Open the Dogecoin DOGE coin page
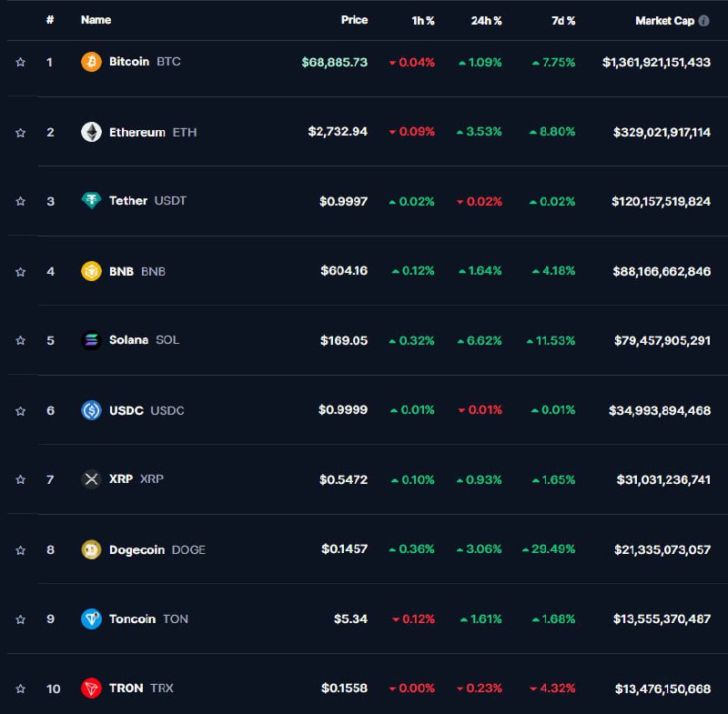Image resolution: width=728 pixels, height=714 pixels. (x=157, y=549)
